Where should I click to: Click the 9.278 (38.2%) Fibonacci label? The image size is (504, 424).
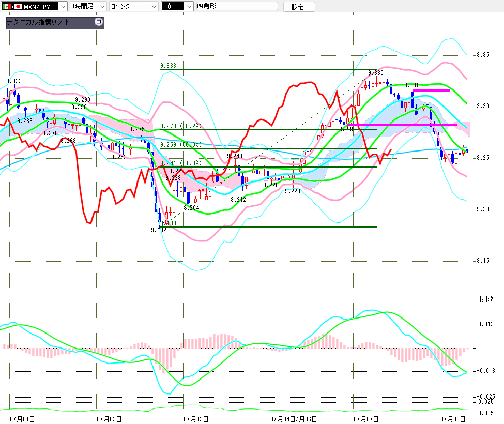point(181,126)
